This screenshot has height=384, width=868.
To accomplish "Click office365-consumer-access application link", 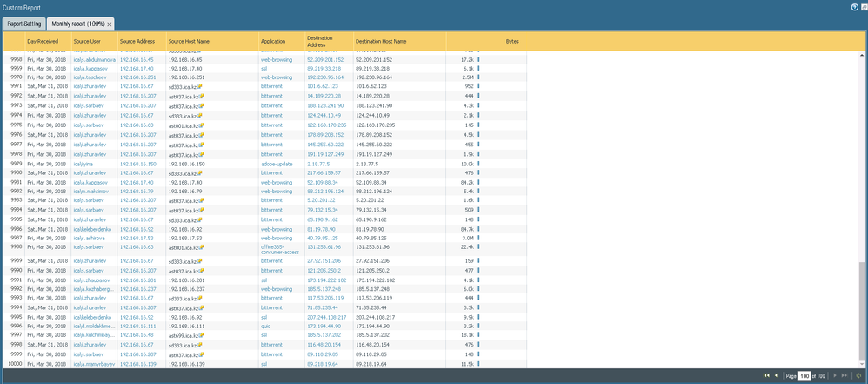I will [x=278, y=247].
